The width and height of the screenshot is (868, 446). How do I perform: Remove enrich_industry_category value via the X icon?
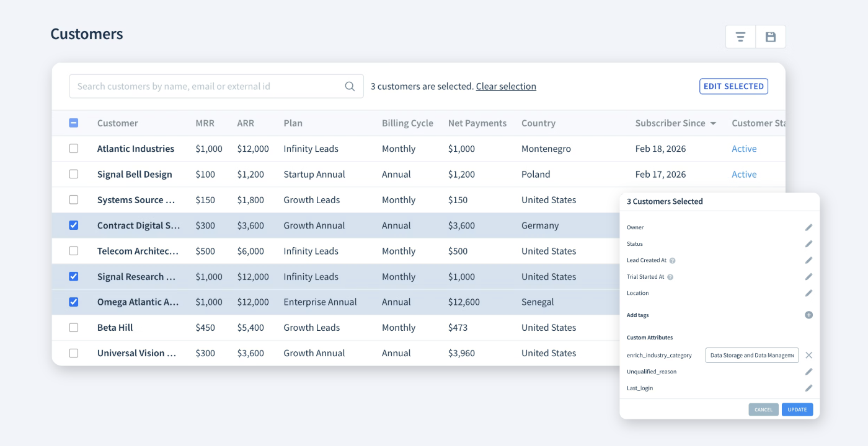808,355
